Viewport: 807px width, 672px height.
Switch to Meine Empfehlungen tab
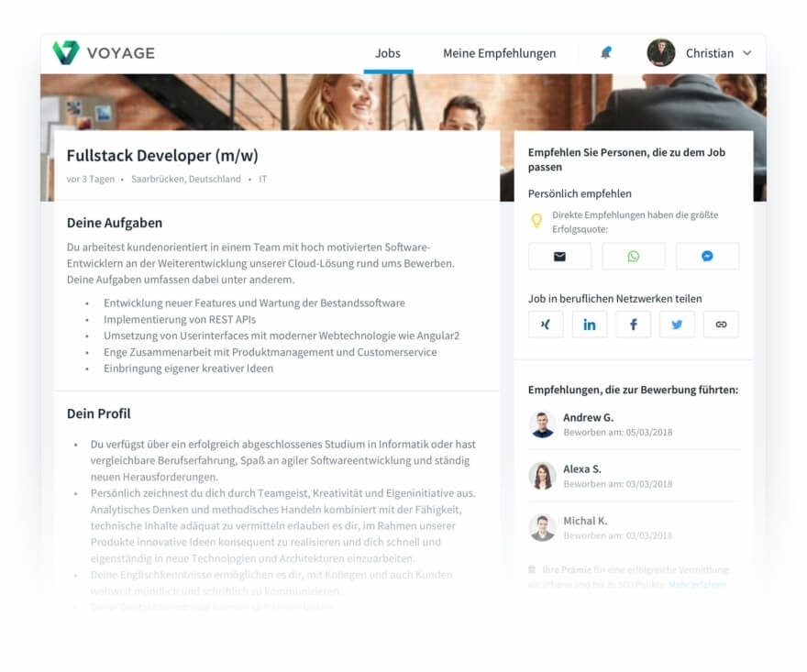[499, 53]
